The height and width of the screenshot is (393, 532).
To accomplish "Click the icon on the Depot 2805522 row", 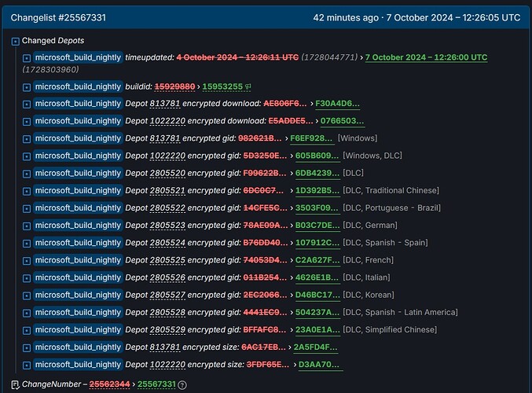I will click(x=27, y=208).
